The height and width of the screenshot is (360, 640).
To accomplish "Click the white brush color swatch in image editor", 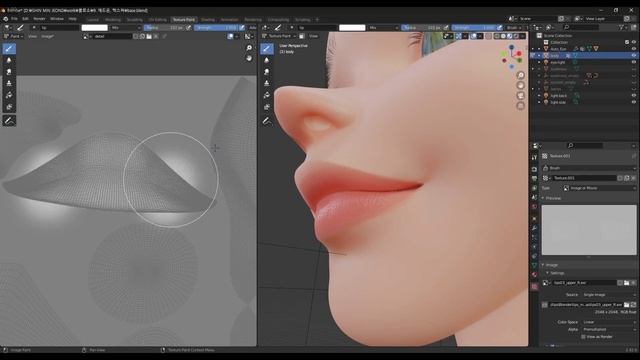I will click(94, 27).
